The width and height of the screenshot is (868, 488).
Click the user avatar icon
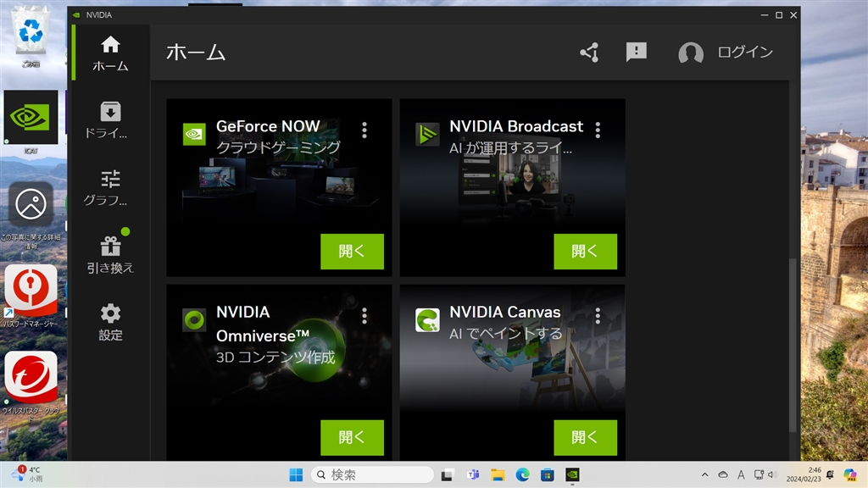[x=690, y=53]
